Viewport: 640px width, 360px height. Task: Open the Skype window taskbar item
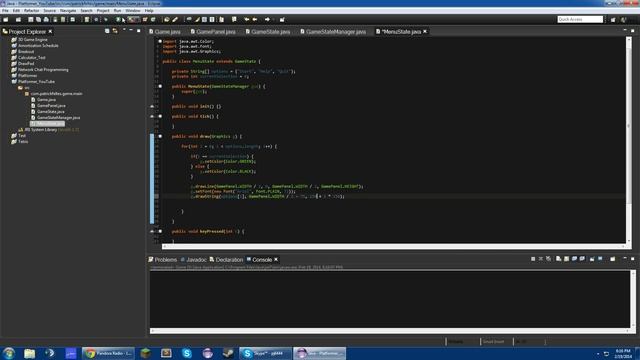[265, 353]
